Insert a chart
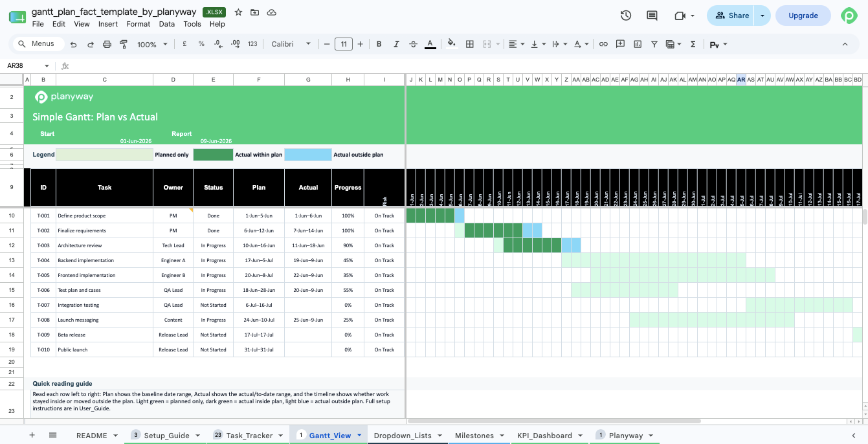Image resolution: width=868 pixels, height=444 pixels. tap(638, 44)
